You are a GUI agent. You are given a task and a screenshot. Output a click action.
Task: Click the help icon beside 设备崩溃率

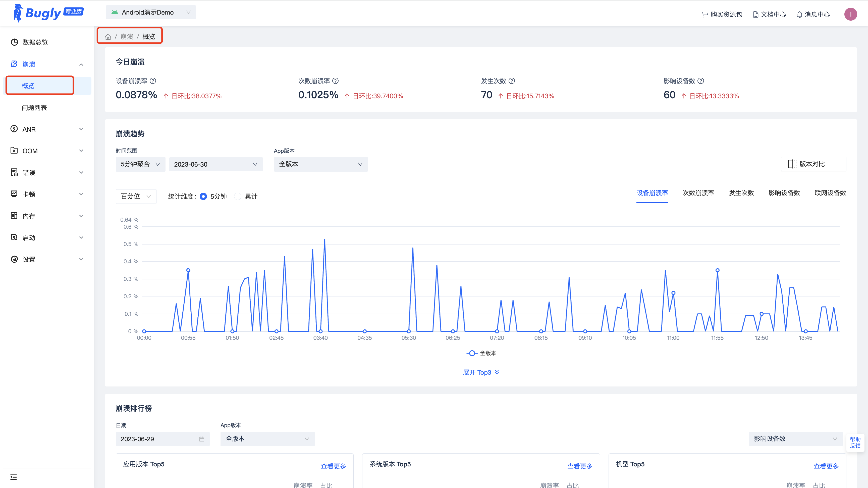coord(153,81)
